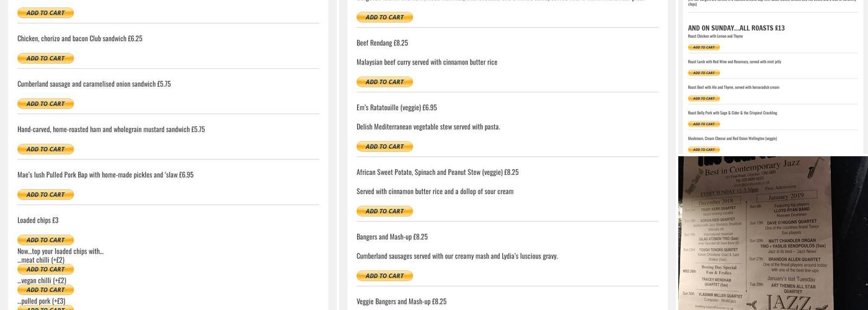Add Roast Belly Pork to cart
The height and width of the screenshot is (310, 868).
704,124
